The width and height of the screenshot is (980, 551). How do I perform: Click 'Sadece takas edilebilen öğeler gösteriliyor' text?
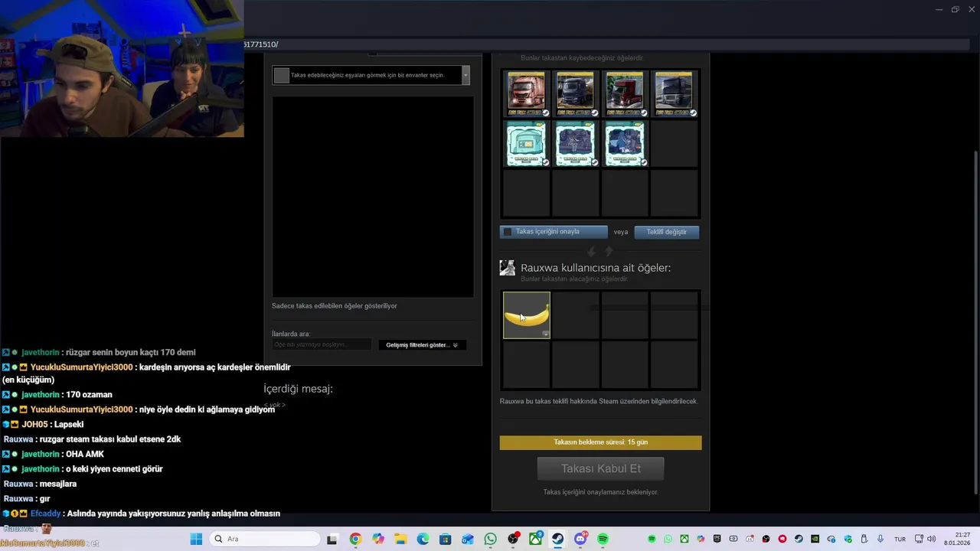click(x=334, y=306)
